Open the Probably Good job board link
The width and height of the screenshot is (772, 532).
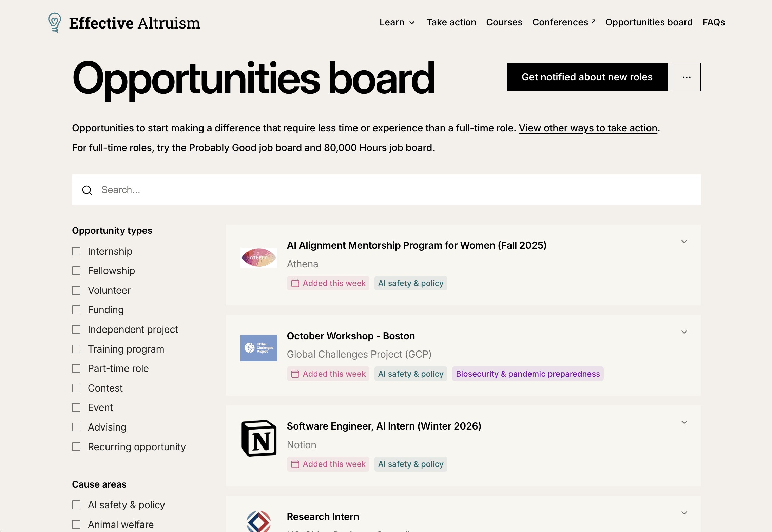[x=245, y=148]
